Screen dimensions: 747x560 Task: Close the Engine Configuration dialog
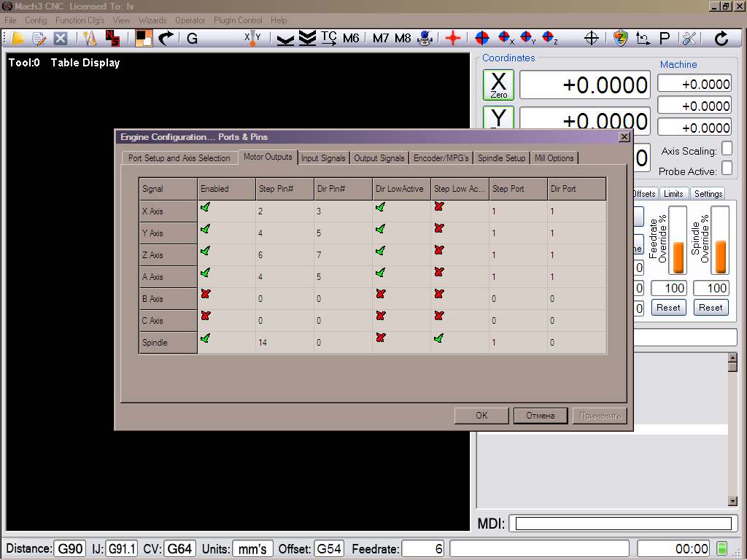click(624, 137)
